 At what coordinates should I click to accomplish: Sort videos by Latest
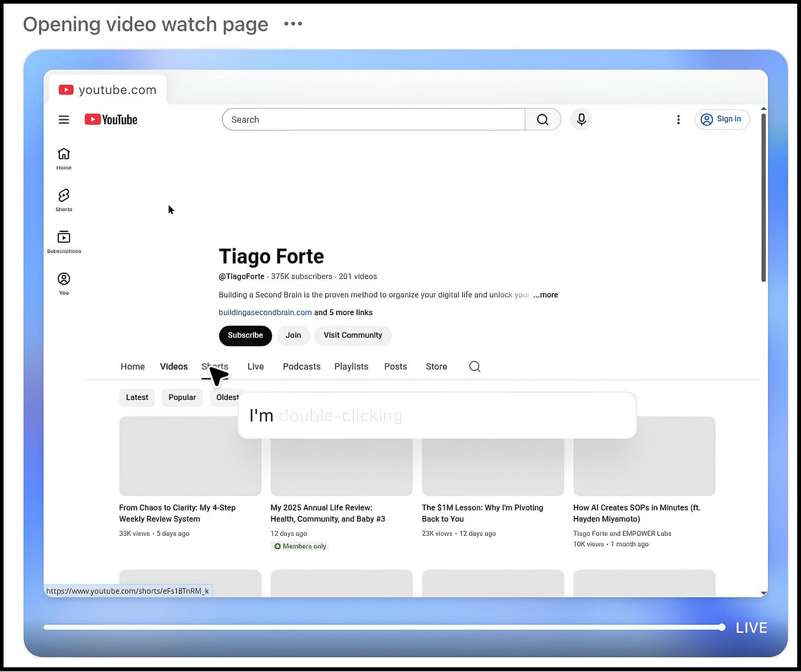[x=137, y=398]
